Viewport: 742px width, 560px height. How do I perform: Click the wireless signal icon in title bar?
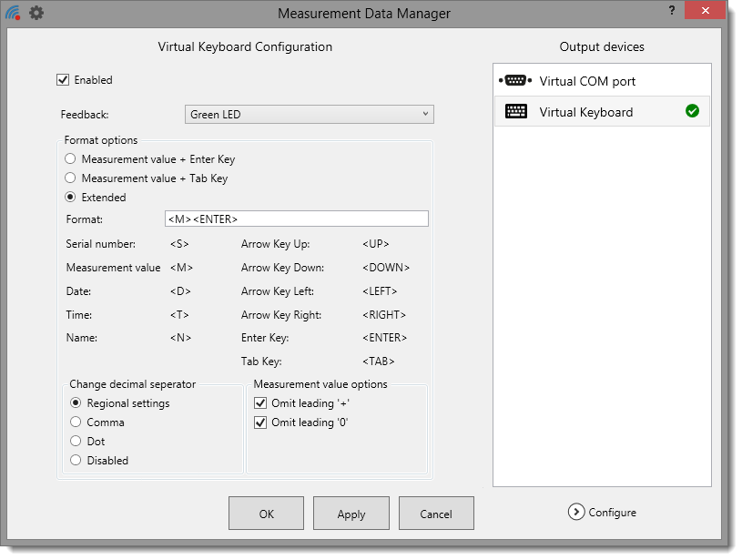coord(13,13)
